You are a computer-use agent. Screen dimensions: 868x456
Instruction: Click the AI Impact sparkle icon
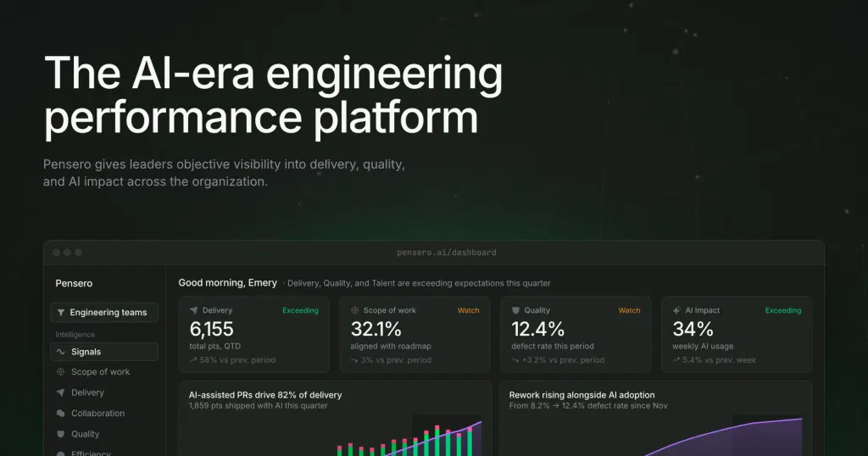click(x=676, y=310)
